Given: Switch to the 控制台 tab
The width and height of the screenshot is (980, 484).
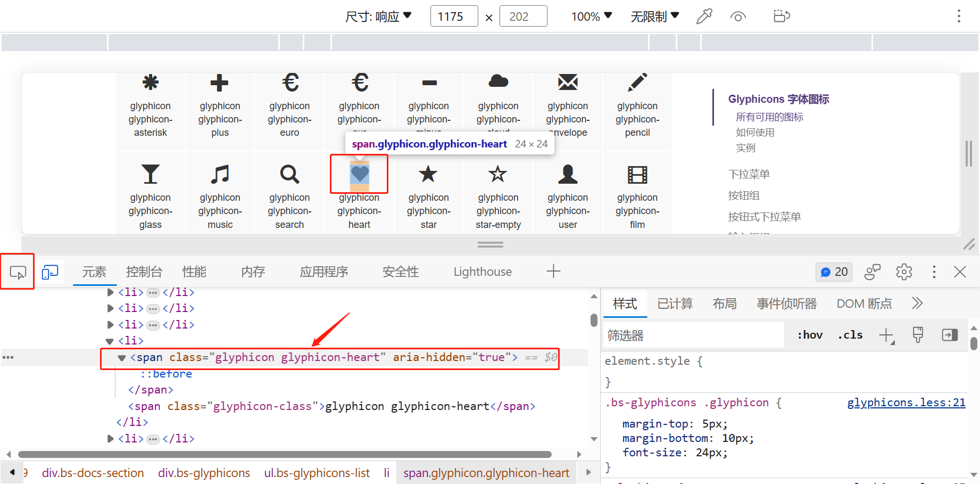Looking at the screenshot, I should pyautogui.click(x=144, y=272).
